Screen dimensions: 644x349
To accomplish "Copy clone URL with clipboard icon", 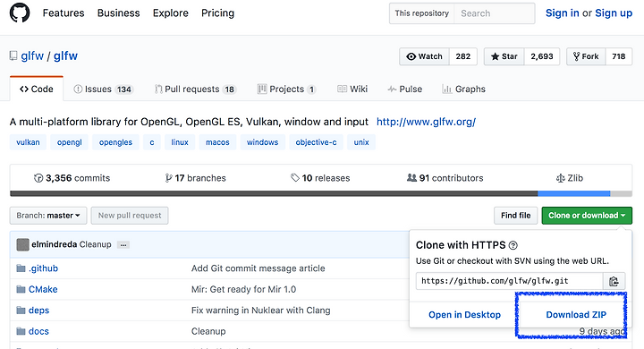I will [x=614, y=281].
